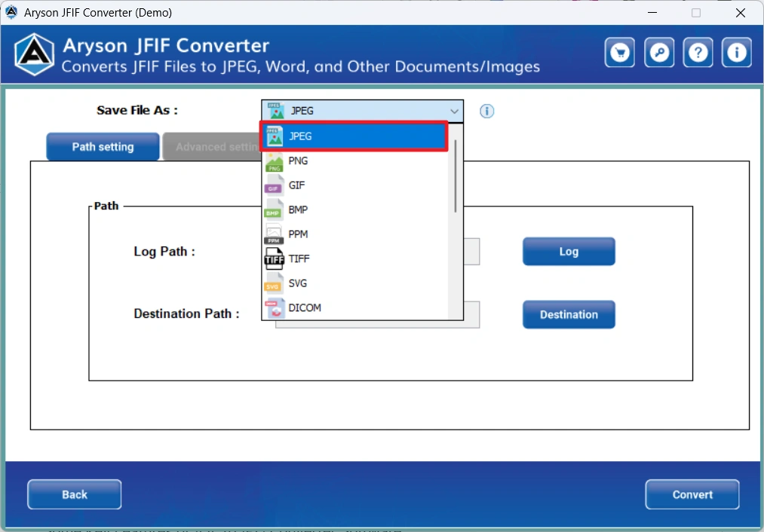Viewport: 764px width, 532px height.
Task: Click the key activation icon
Action: tap(658, 52)
